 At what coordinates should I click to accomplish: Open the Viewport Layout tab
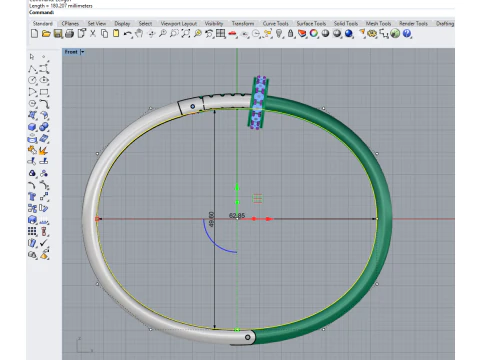tap(179, 24)
